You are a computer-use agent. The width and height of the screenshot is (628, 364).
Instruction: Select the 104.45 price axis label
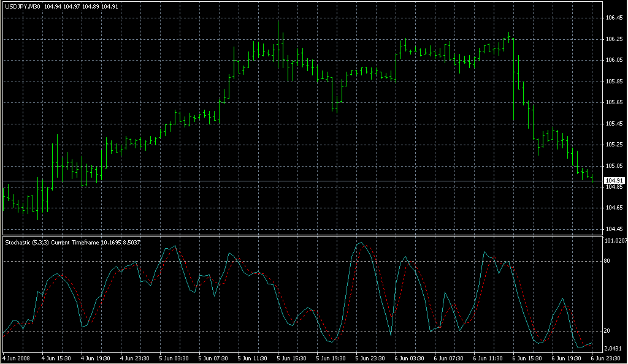[x=614, y=229]
